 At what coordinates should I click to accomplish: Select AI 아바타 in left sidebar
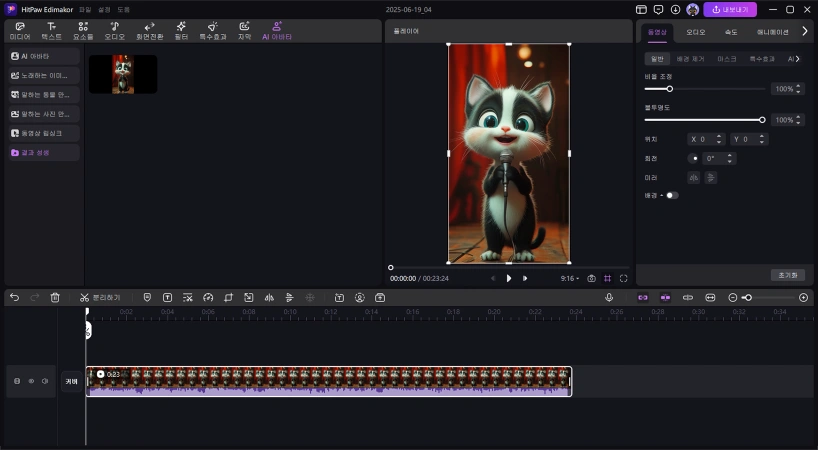(x=44, y=56)
